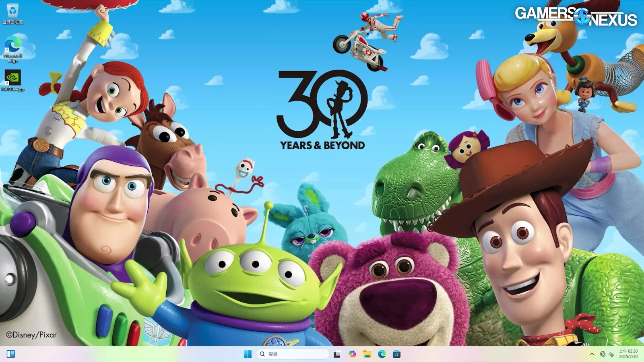644x362 pixels.
Task: Select the Microsoft Edge desktop shortcut
Action: 12,44
